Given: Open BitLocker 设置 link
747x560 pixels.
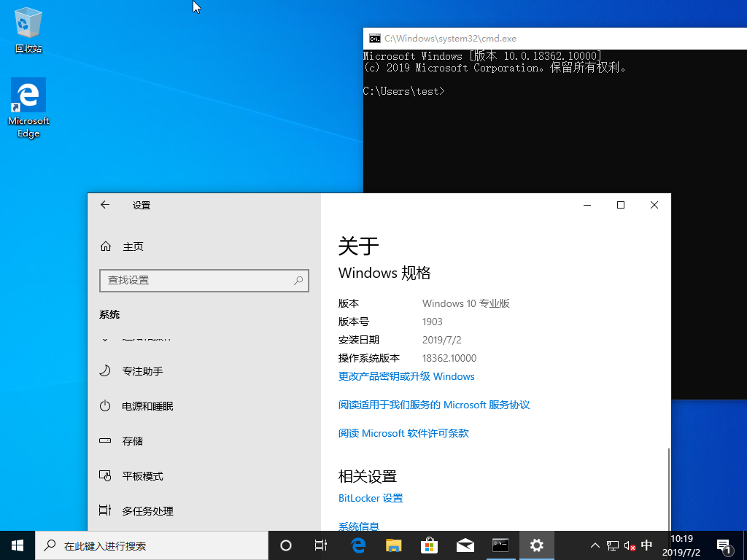Looking at the screenshot, I should 371,498.
